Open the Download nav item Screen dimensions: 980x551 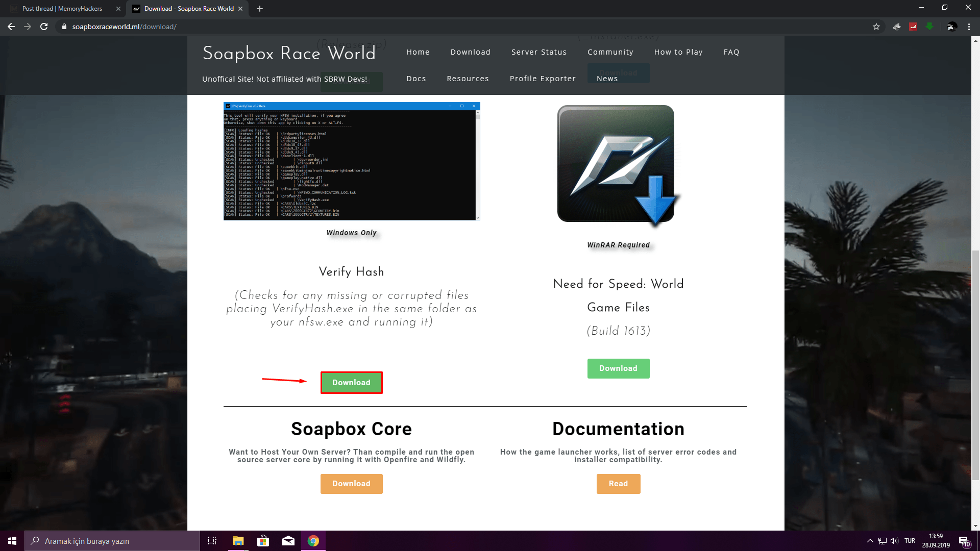[470, 52]
